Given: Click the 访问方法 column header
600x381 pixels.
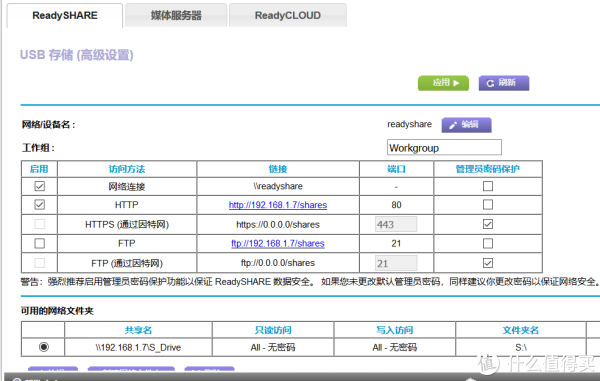Looking at the screenshot, I should [x=127, y=169].
